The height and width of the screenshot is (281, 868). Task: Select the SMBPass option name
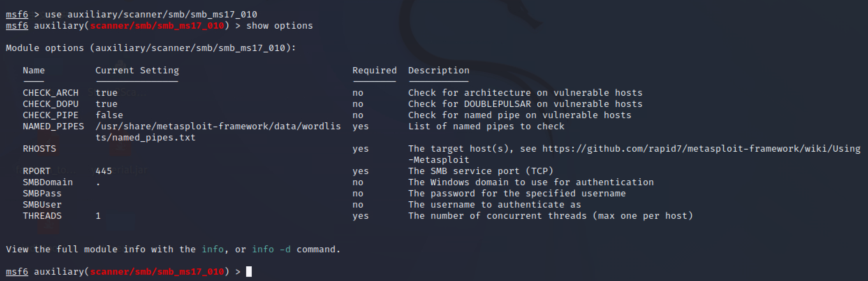pyautogui.click(x=42, y=194)
